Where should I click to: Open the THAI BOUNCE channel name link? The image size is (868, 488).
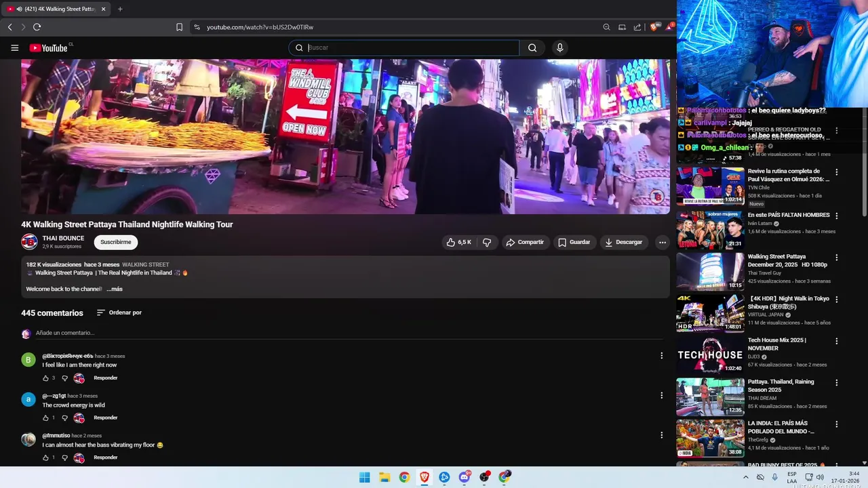tap(63, 238)
